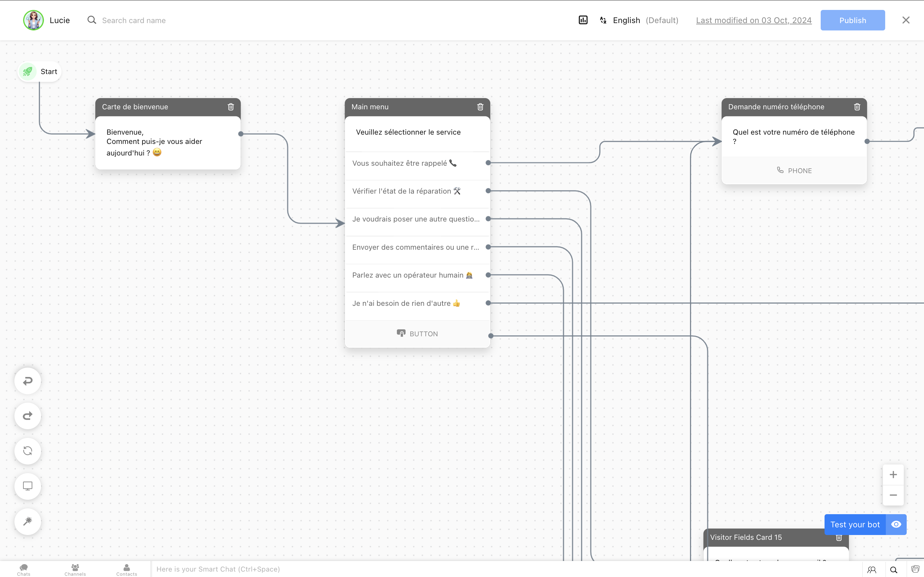Click the refresh canvas icon

[x=28, y=451]
